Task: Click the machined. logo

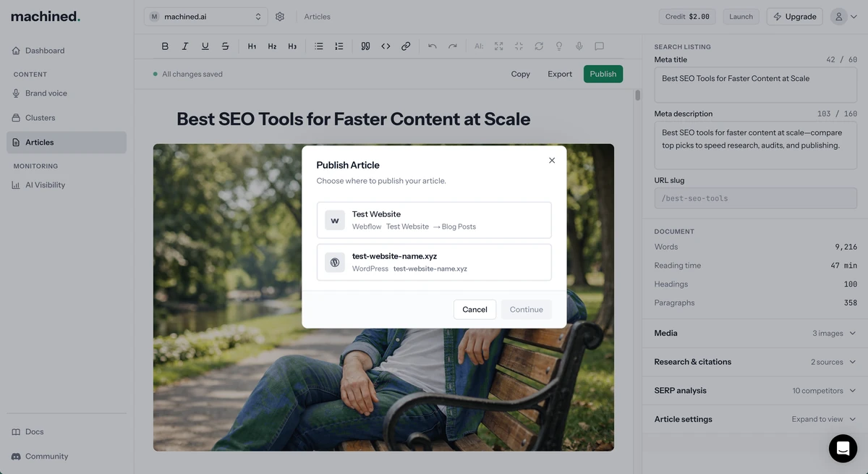Action: click(x=46, y=16)
